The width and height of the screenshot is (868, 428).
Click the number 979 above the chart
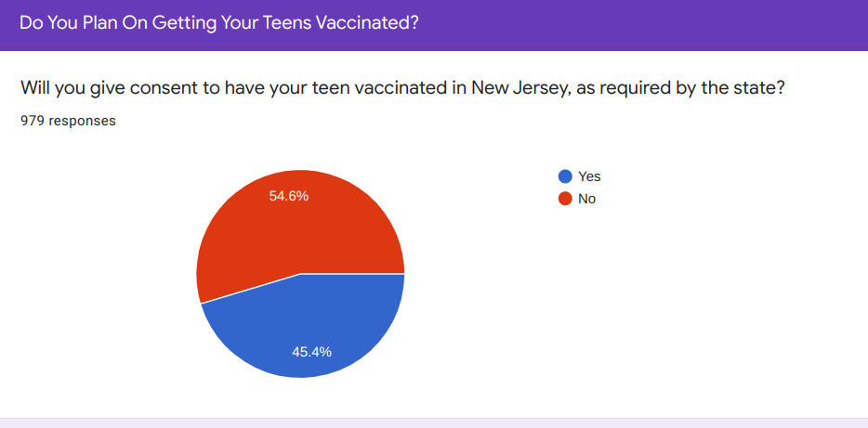[32, 121]
